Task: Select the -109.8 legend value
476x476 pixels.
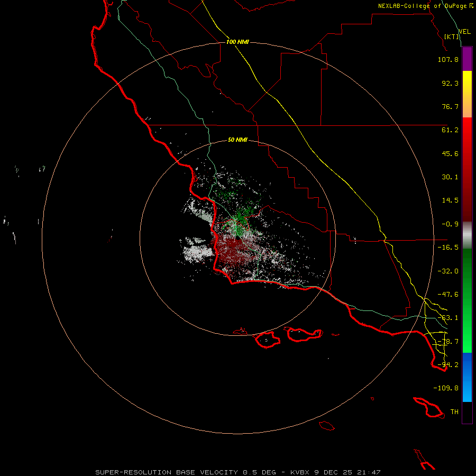Action: [x=446, y=388]
